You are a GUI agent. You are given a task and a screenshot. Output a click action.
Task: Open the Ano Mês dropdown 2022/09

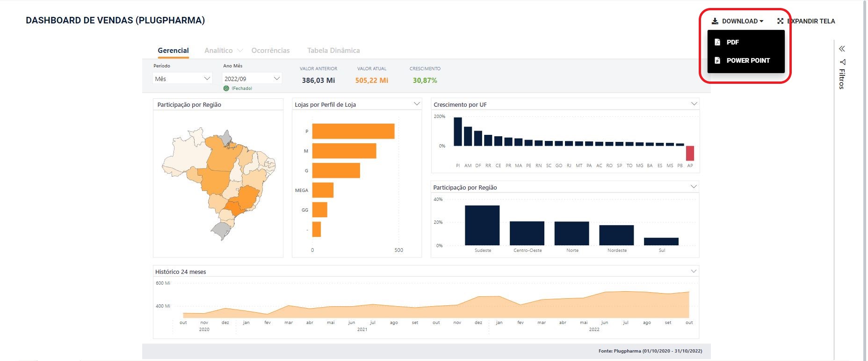252,79
